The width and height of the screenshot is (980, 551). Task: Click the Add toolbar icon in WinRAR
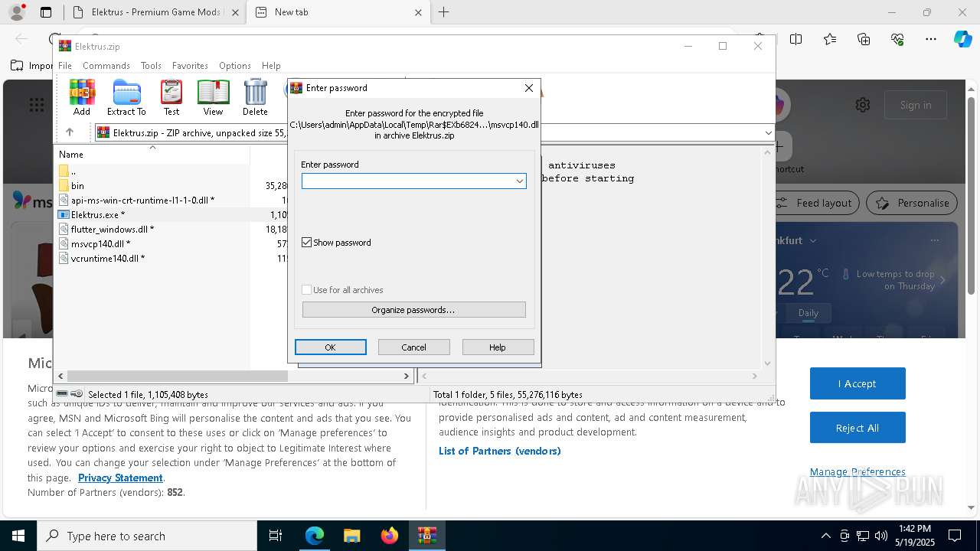click(x=82, y=97)
